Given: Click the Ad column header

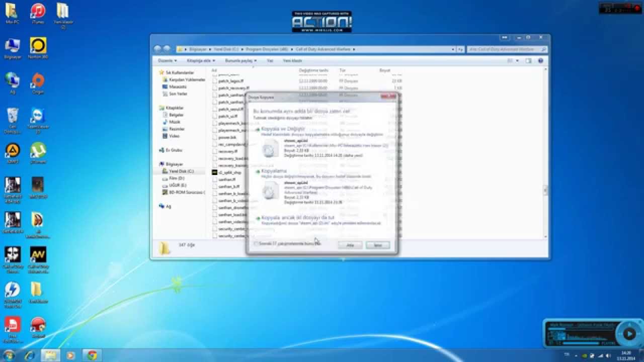Looking at the screenshot, I should point(214,70).
